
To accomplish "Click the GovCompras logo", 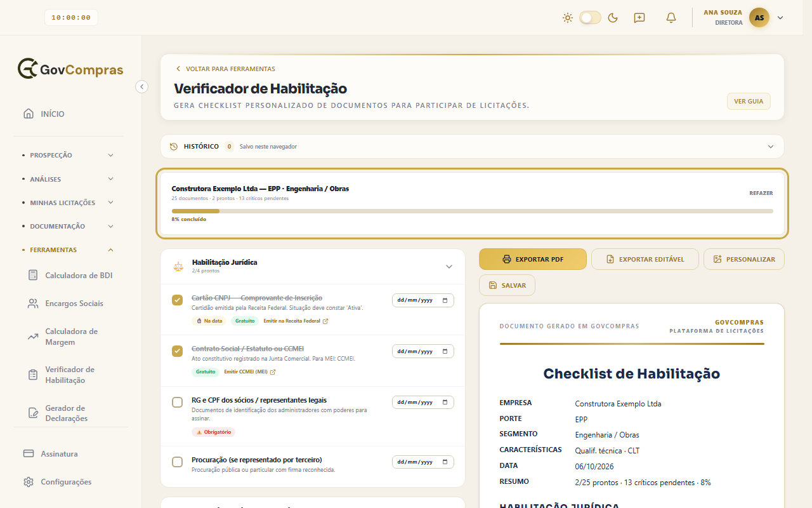I will click(x=70, y=69).
